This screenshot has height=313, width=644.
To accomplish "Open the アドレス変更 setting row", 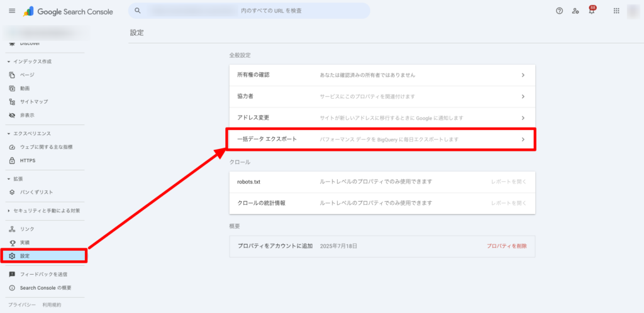I will point(382,118).
